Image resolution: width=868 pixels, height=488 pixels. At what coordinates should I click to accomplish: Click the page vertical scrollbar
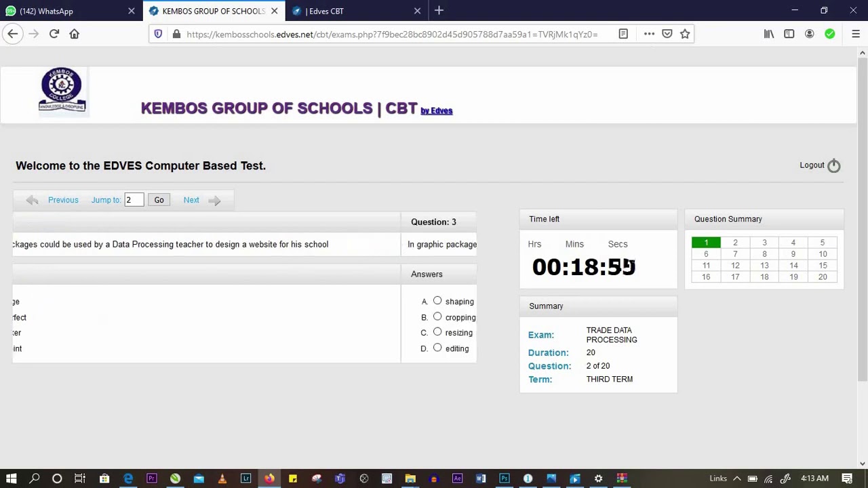point(863,220)
